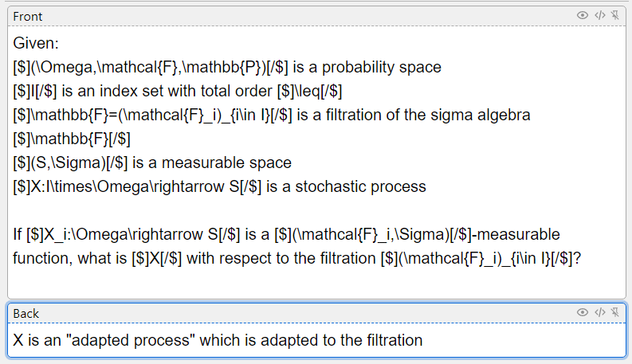Viewport: 632px width, 364px height.
Task: Click the last line of the Front question
Action: tap(295, 259)
